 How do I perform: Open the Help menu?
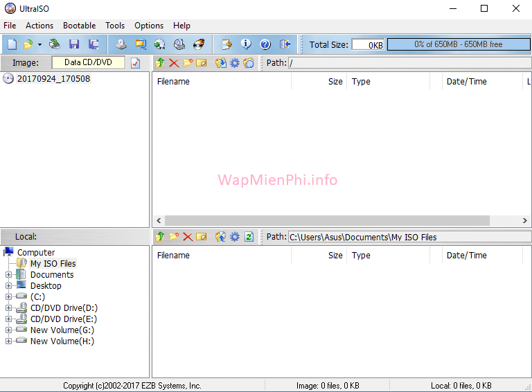pyautogui.click(x=181, y=26)
